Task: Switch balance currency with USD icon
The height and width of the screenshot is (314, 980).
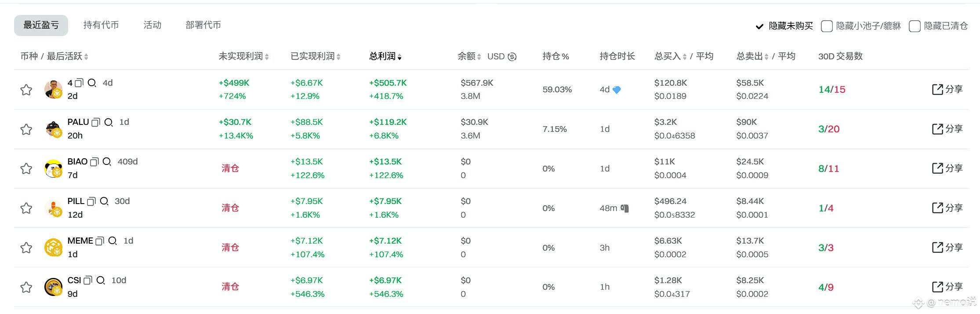Action: tap(512, 57)
